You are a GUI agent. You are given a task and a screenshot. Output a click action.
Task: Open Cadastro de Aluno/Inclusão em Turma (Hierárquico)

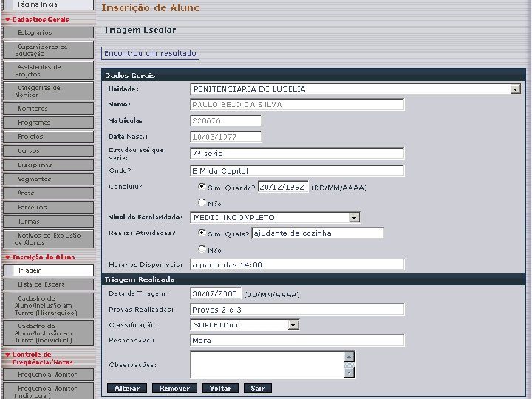pyautogui.click(x=49, y=306)
